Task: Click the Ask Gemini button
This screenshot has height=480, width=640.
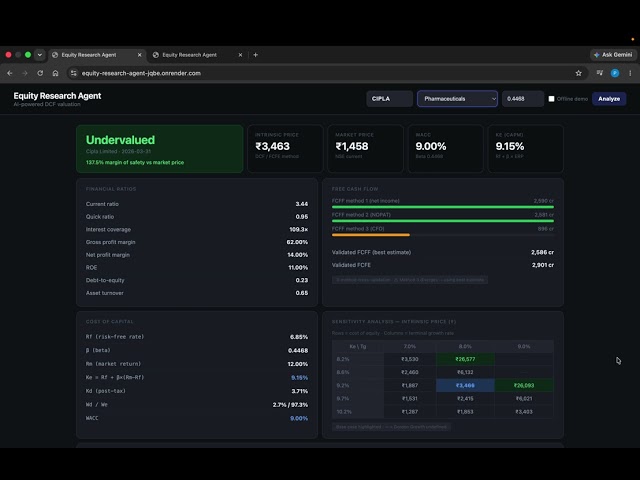Action: click(613, 55)
